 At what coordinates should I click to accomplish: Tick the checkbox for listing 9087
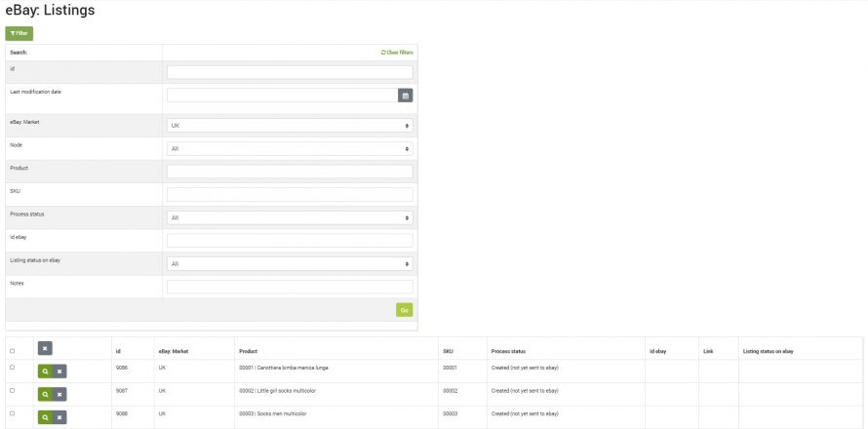(12, 391)
